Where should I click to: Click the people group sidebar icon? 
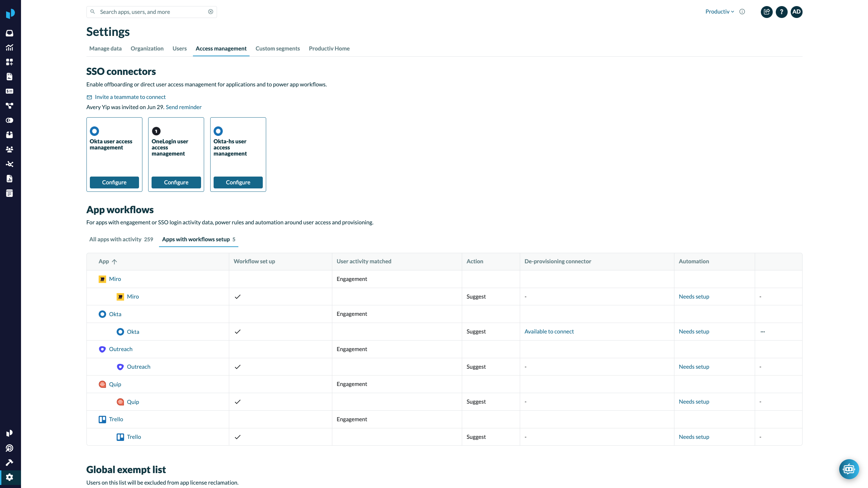[x=9, y=149]
